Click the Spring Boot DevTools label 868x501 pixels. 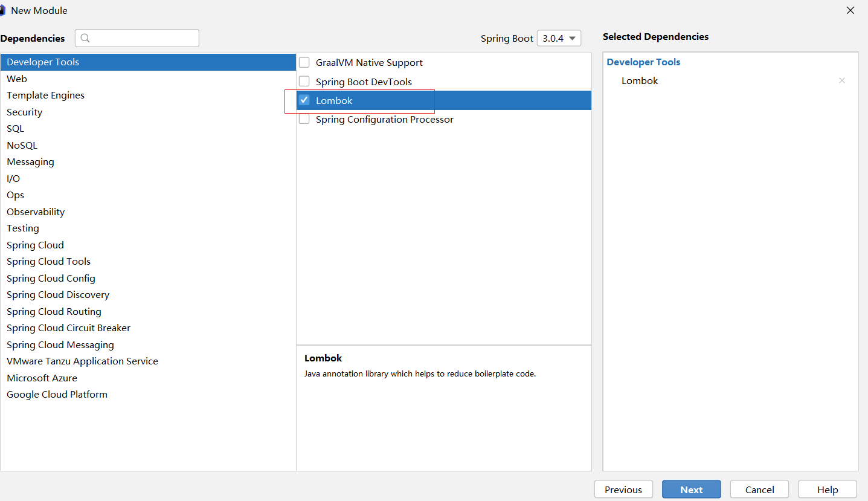pos(364,82)
